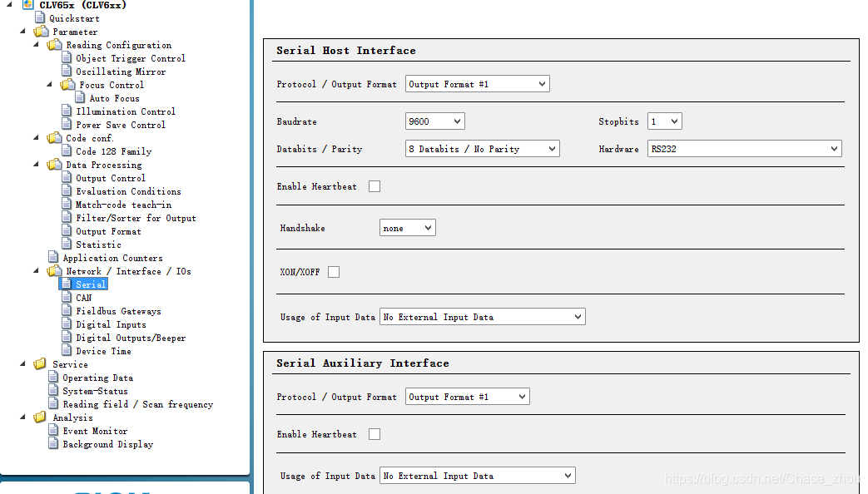Image resolution: width=868 pixels, height=494 pixels.
Task: Toggle the XON/XOFF checkbox
Action: tap(333, 272)
